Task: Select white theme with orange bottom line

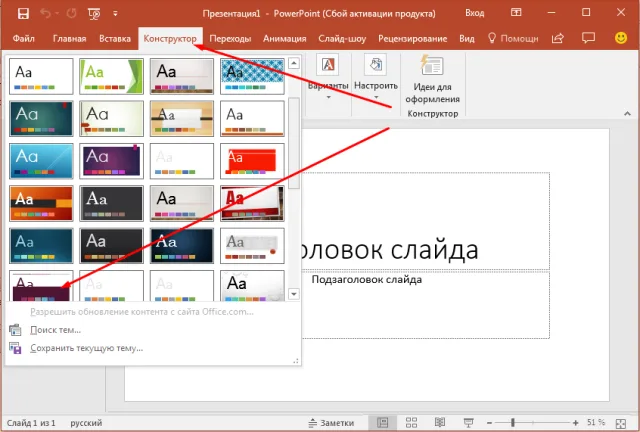Action: tap(252, 118)
